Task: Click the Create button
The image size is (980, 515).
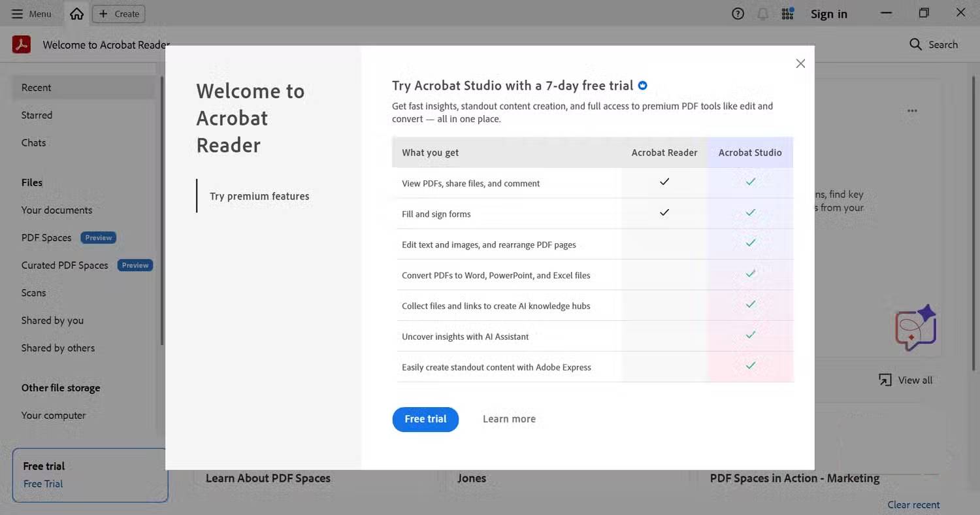Action: 119,14
